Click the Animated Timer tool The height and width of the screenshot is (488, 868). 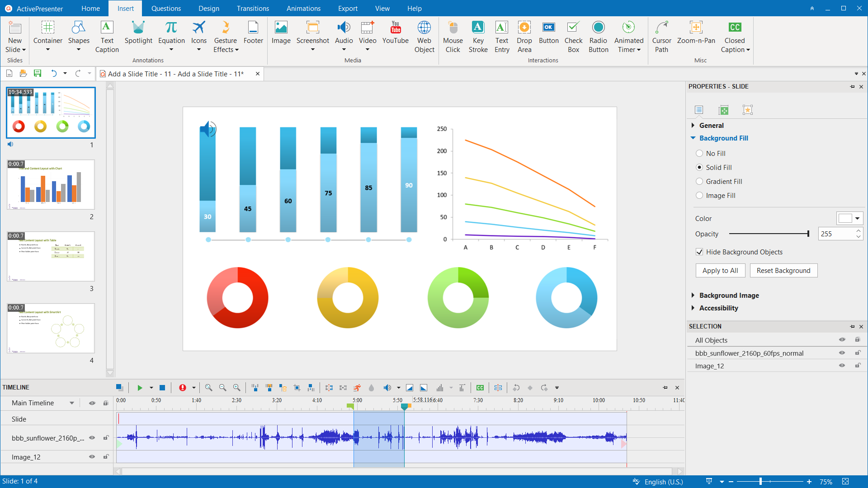point(629,36)
